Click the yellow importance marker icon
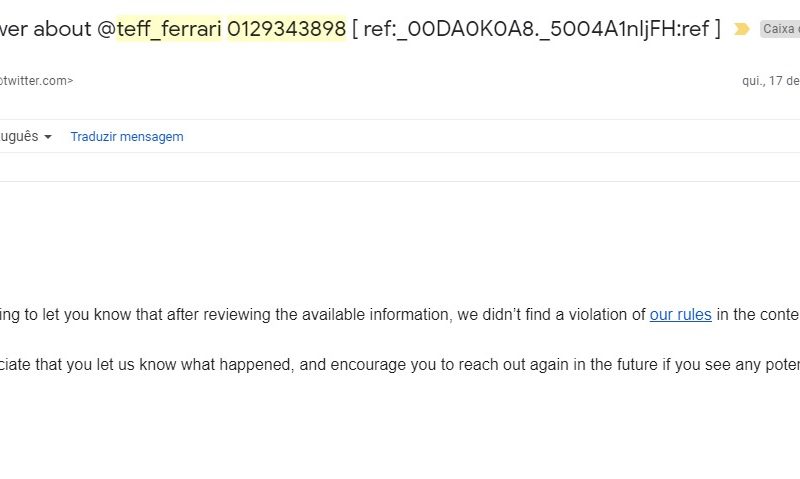 click(x=741, y=29)
